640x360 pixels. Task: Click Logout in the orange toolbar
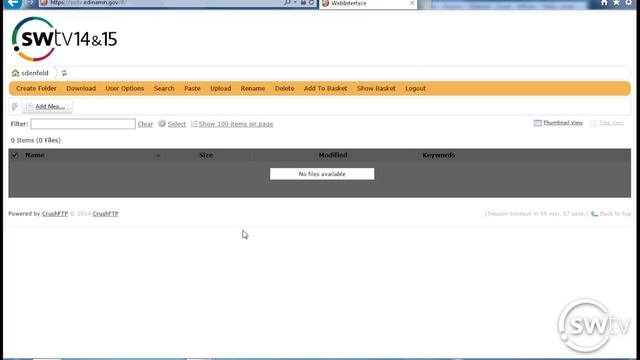click(416, 88)
